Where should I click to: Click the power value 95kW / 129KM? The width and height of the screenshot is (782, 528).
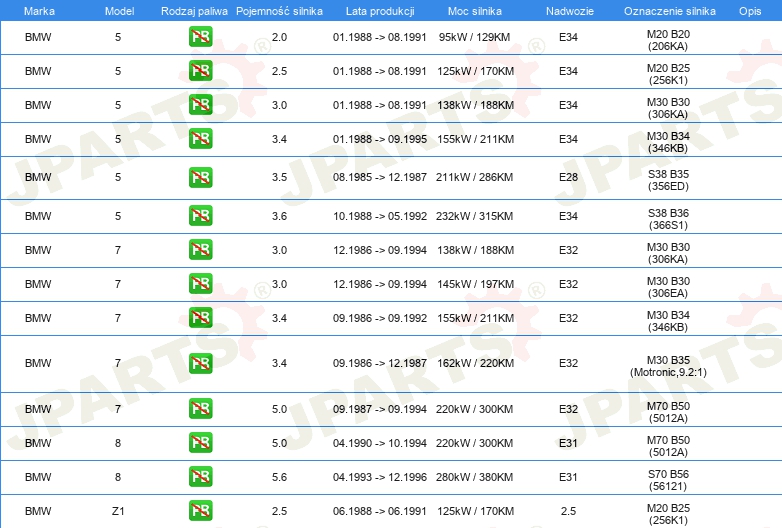[474, 37]
